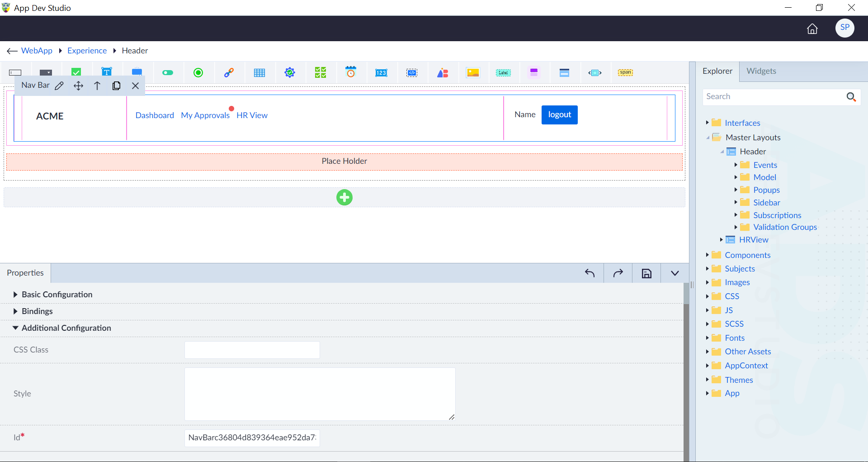The image size is (868, 462).
Task: Switch to the Widgets tab
Action: pyautogui.click(x=761, y=71)
